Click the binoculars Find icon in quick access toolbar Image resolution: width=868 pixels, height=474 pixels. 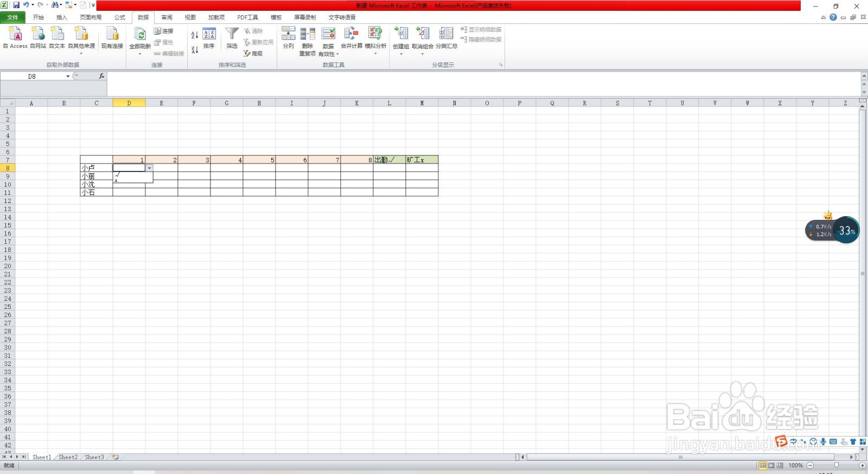55,5
